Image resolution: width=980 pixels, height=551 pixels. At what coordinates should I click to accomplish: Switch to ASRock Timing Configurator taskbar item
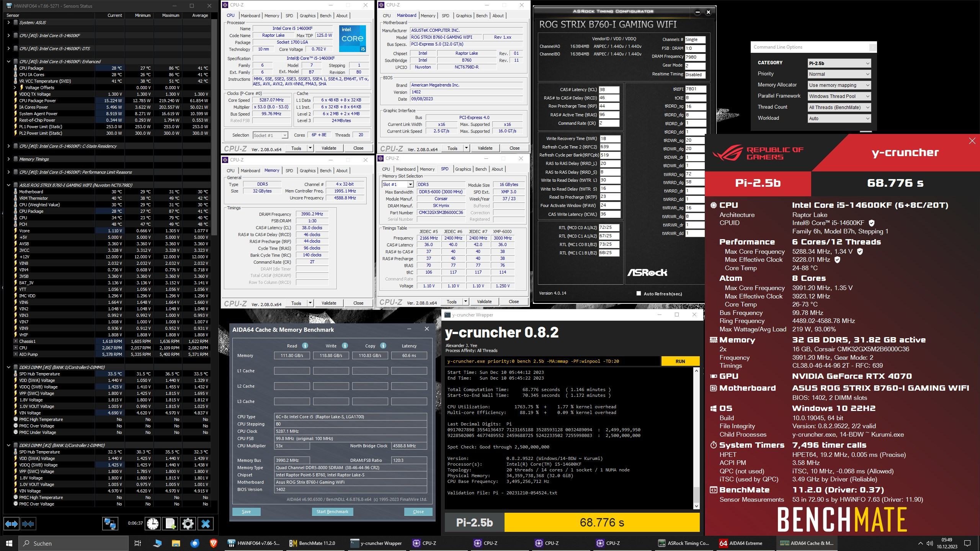coord(684,543)
